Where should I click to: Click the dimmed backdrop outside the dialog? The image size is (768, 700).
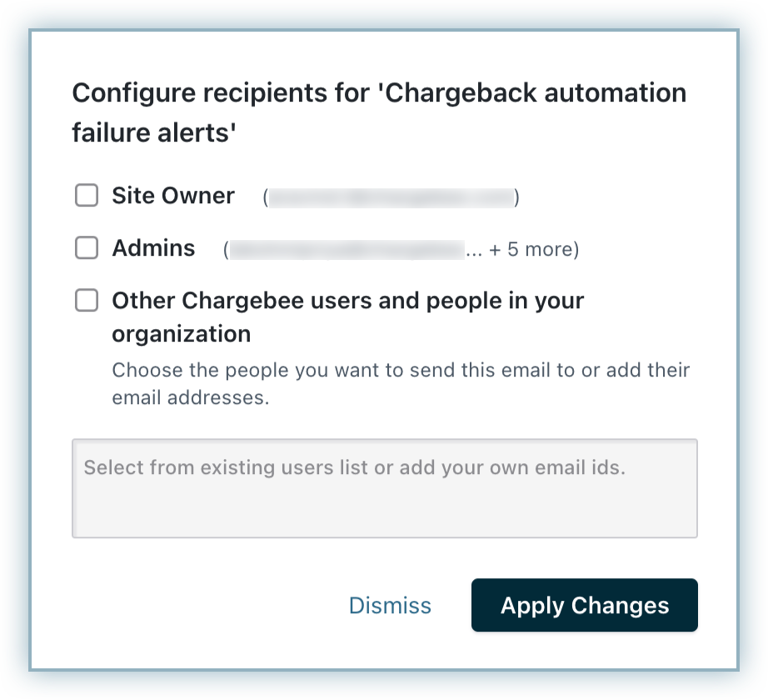coord(15,350)
